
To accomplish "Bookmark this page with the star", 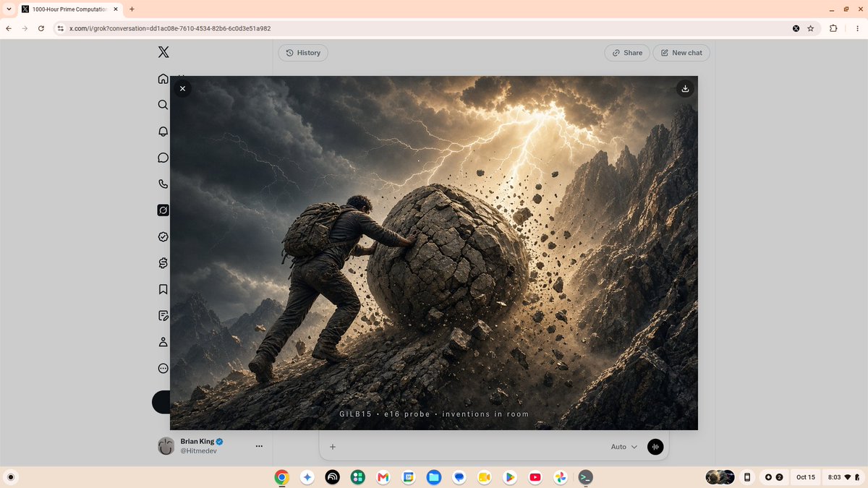I will pyautogui.click(x=811, y=28).
